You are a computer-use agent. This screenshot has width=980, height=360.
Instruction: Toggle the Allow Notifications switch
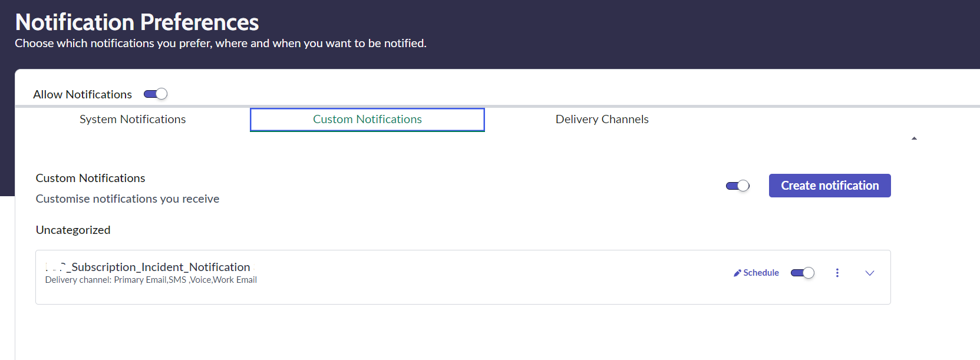[x=156, y=94]
